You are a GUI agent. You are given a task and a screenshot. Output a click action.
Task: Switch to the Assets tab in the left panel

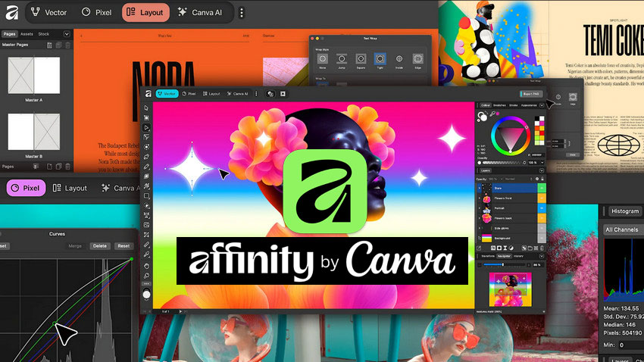tap(27, 34)
